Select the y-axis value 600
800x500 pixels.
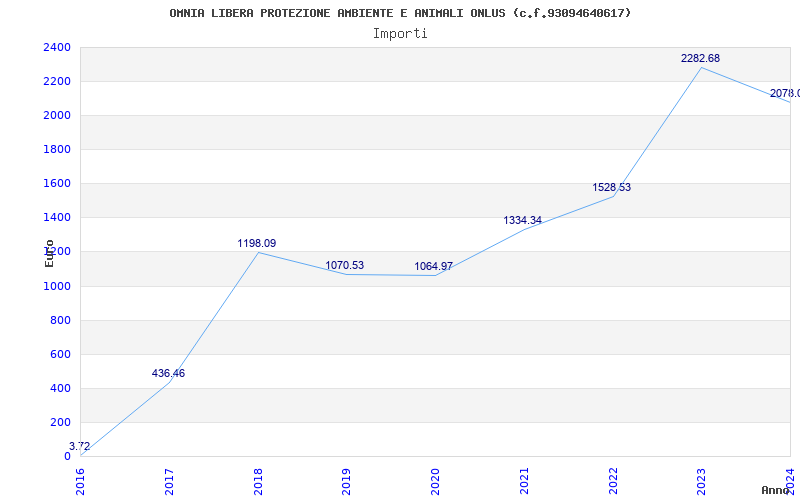click(60, 355)
